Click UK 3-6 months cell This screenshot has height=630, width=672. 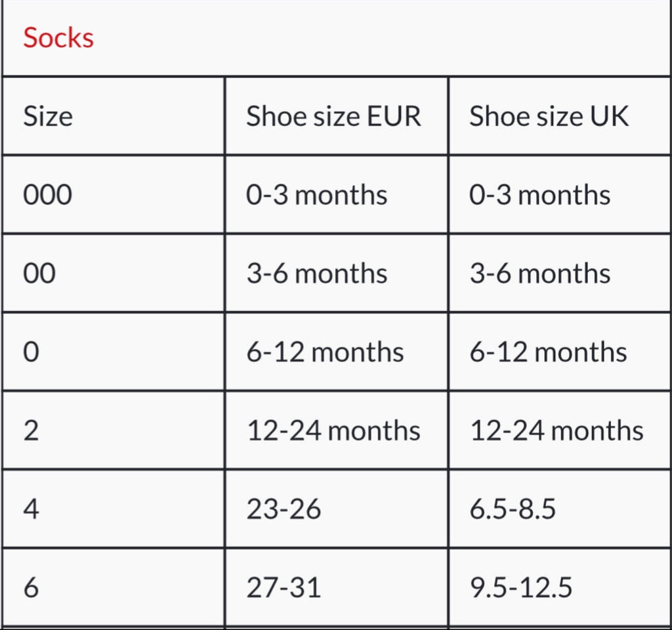(x=539, y=274)
